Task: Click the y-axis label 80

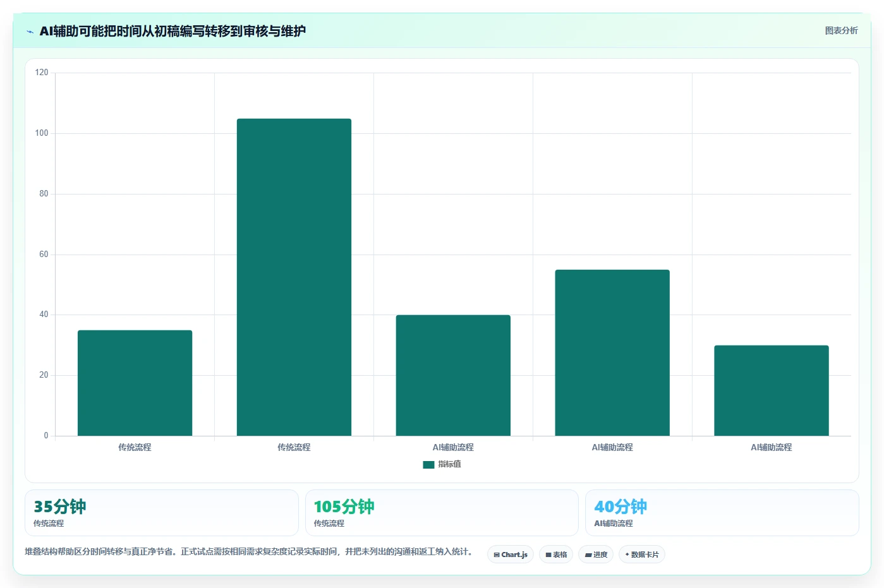Action: [x=44, y=194]
